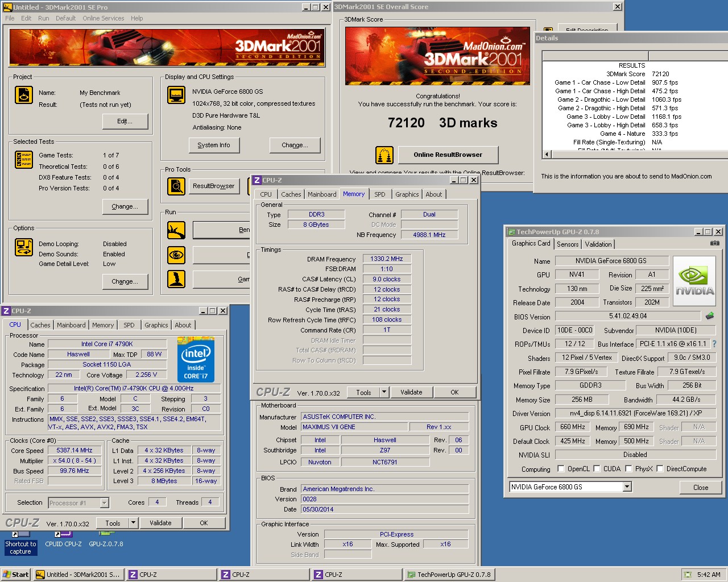The height and width of the screenshot is (582, 728).
Task: Click the Online ResultBrowser podium icon
Action: tap(384, 155)
